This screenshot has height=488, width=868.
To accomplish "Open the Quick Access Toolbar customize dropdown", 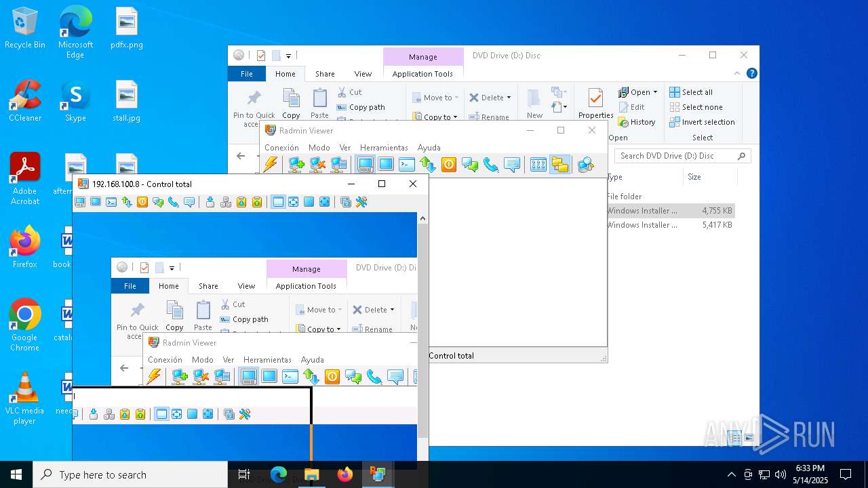I will click(288, 56).
